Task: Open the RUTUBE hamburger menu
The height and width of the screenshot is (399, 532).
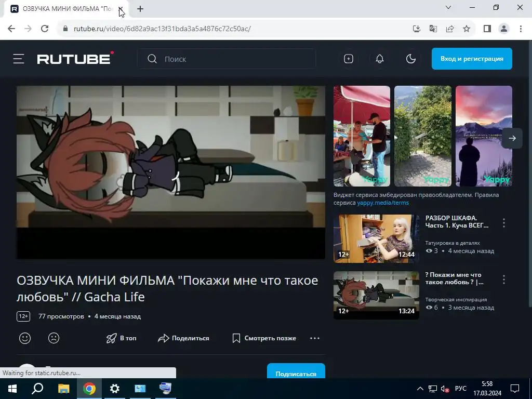Action: (x=19, y=59)
